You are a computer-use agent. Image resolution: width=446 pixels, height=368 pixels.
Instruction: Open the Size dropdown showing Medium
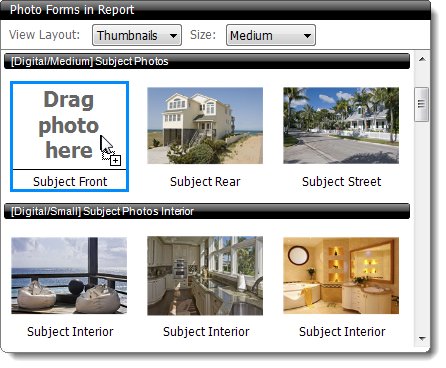(x=271, y=35)
